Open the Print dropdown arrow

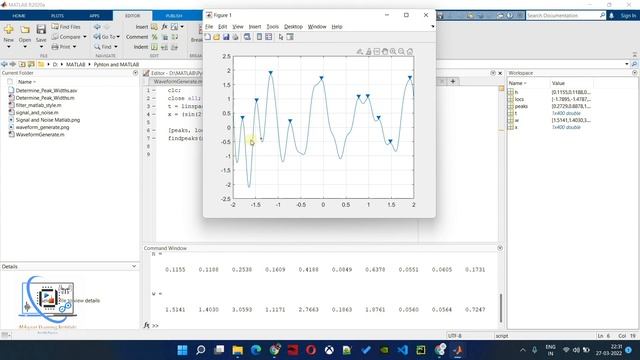tap(74, 47)
